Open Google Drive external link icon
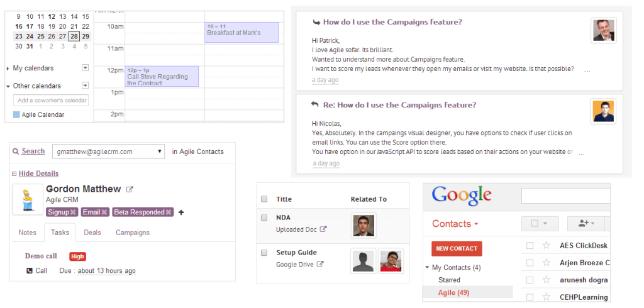 click(319, 264)
